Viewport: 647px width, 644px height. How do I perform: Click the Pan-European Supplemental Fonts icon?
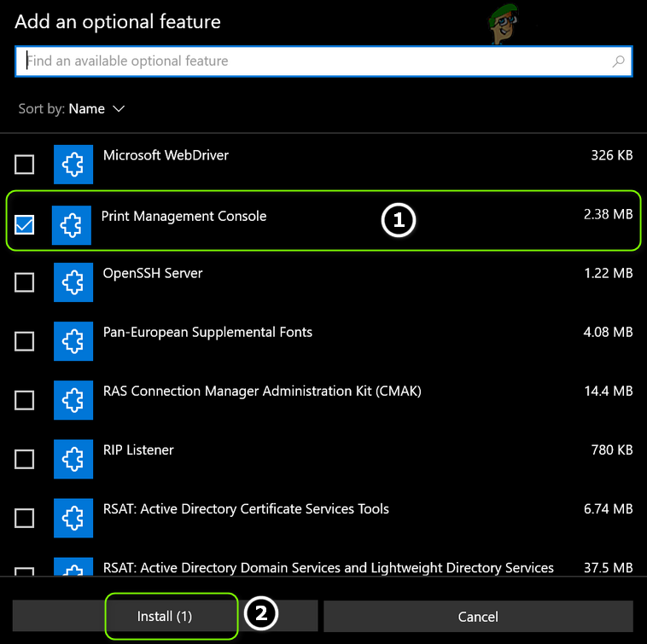73,341
